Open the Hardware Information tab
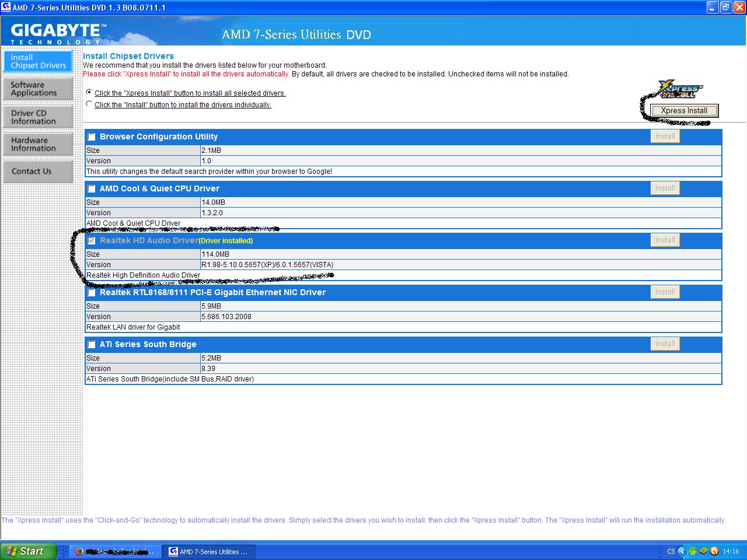This screenshot has height=560, width=747. pos(38,144)
